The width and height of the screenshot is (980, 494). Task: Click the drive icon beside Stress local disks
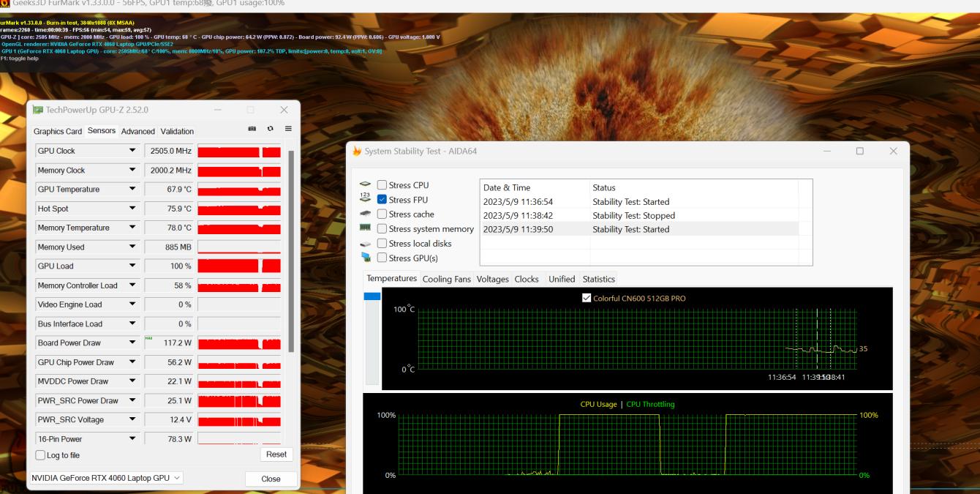(366, 243)
